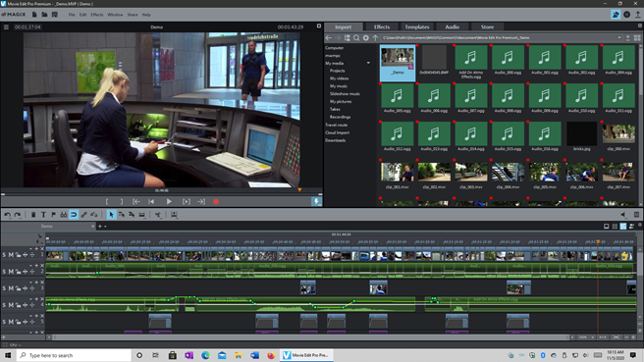
Task: Open new project file icon
Action: point(34,15)
